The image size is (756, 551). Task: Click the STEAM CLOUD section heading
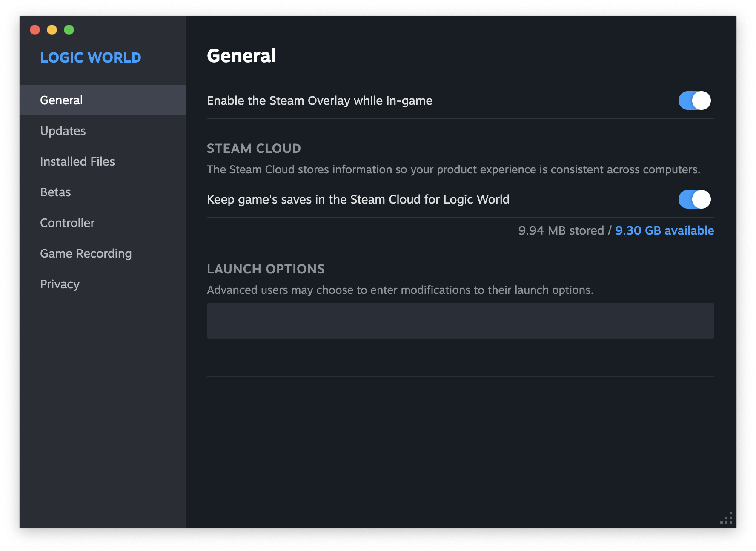pyautogui.click(x=254, y=149)
